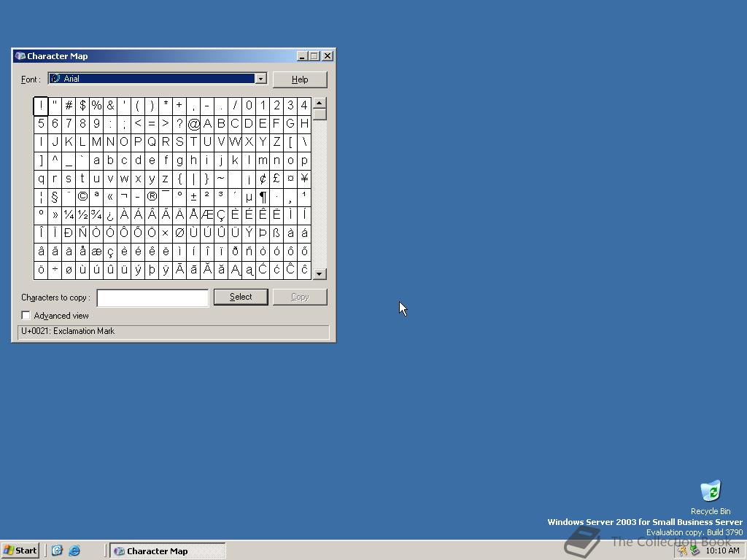This screenshot has width=747, height=560.
Task: Select the Recycle Bin desktop icon
Action: coord(711,497)
